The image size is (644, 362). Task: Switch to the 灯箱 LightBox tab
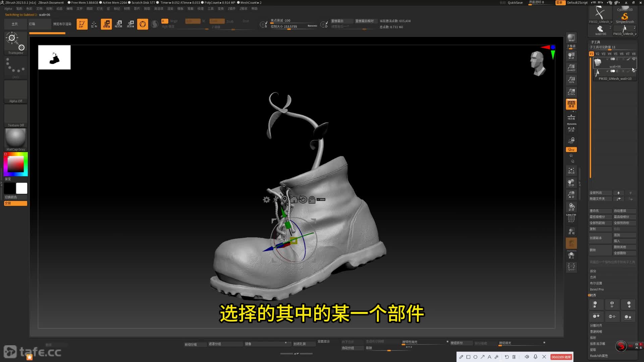pyautogui.click(x=39, y=24)
